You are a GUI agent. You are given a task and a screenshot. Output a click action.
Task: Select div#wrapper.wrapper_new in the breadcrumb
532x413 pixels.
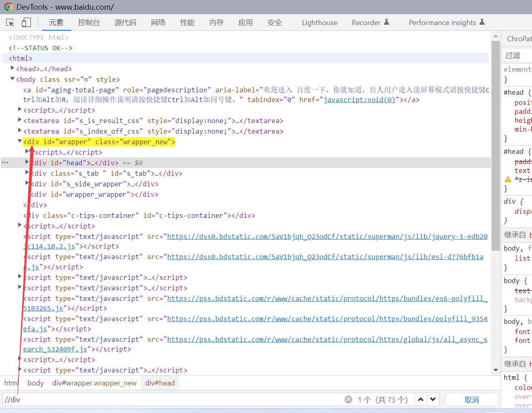(94, 383)
